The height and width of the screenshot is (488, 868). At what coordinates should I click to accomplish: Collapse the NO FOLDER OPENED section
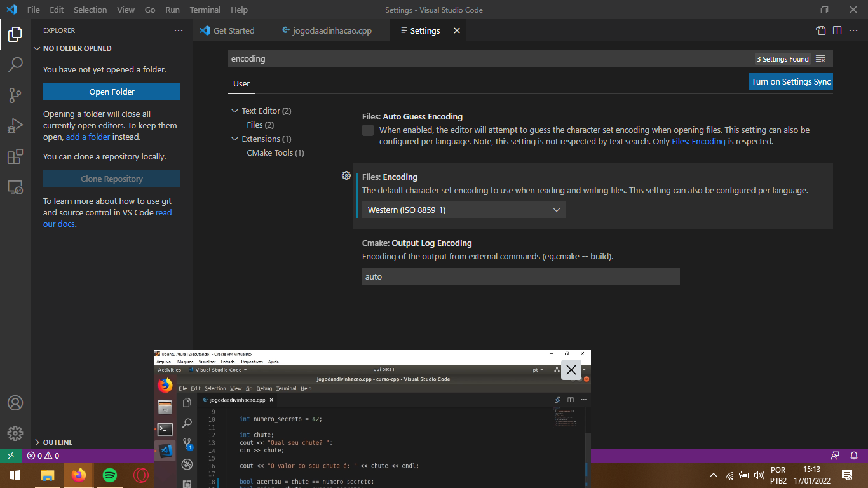click(x=37, y=48)
